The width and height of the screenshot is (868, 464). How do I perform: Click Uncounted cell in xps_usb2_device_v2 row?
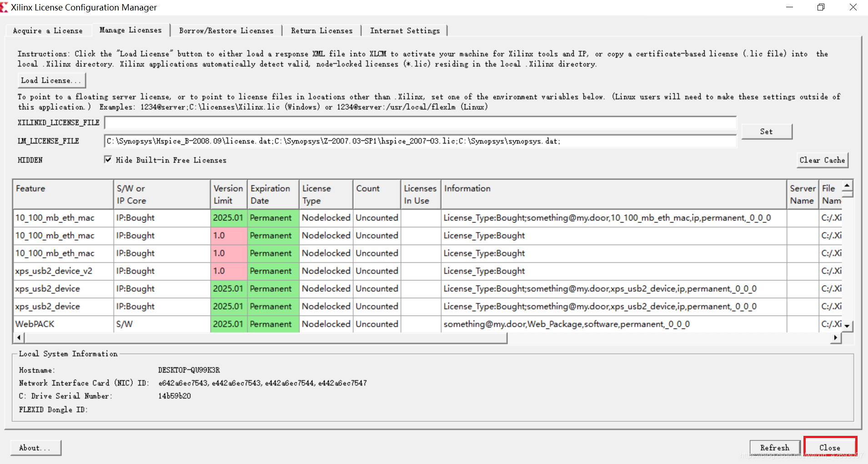pos(377,271)
